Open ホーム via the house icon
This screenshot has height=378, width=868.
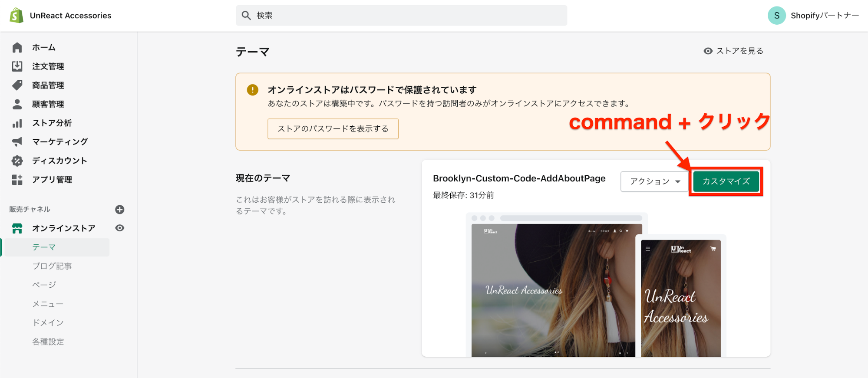(17, 47)
